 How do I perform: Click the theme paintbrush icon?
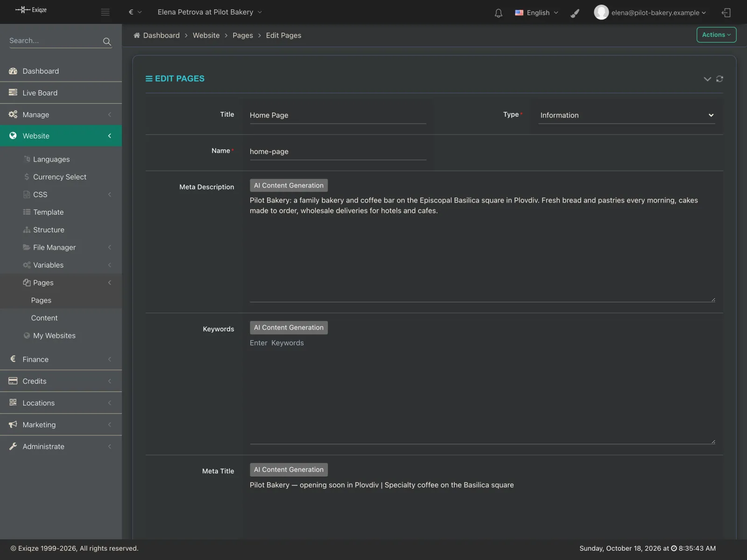click(575, 13)
